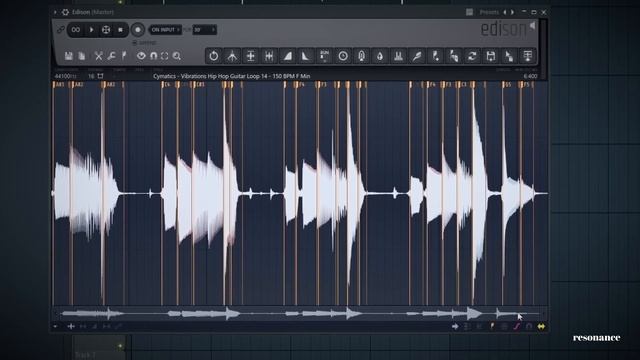Open the run script tool

click(x=324, y=56)
